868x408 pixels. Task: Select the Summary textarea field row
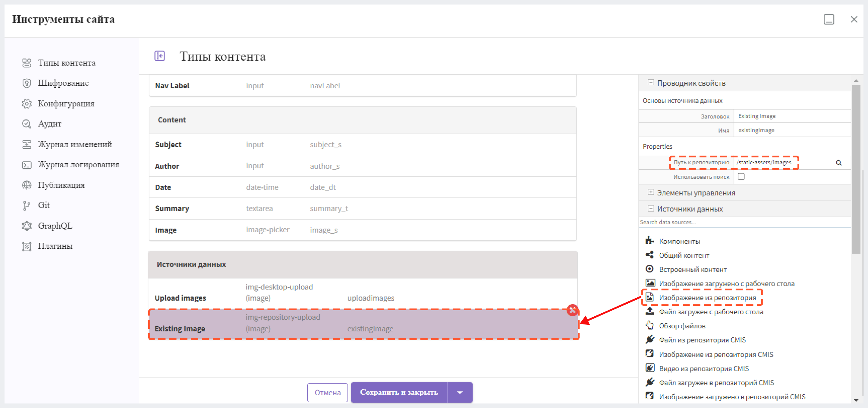point(363,208)
